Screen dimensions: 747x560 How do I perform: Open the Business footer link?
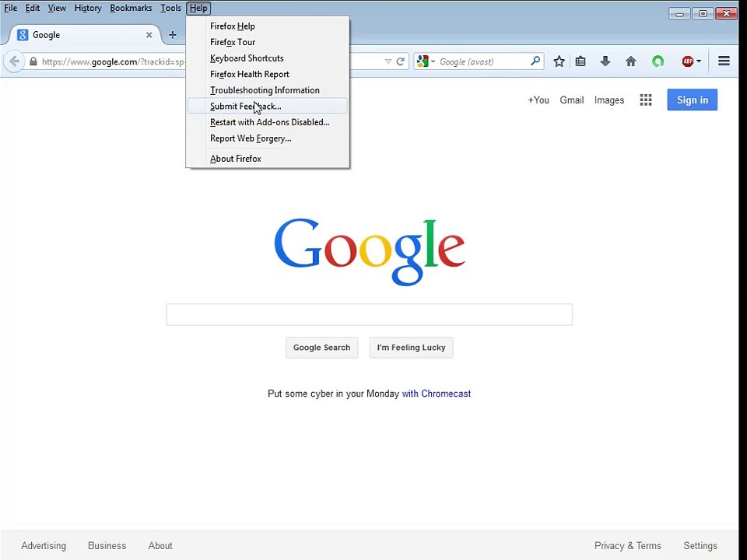pyautogui.click(x=107, y=546)
